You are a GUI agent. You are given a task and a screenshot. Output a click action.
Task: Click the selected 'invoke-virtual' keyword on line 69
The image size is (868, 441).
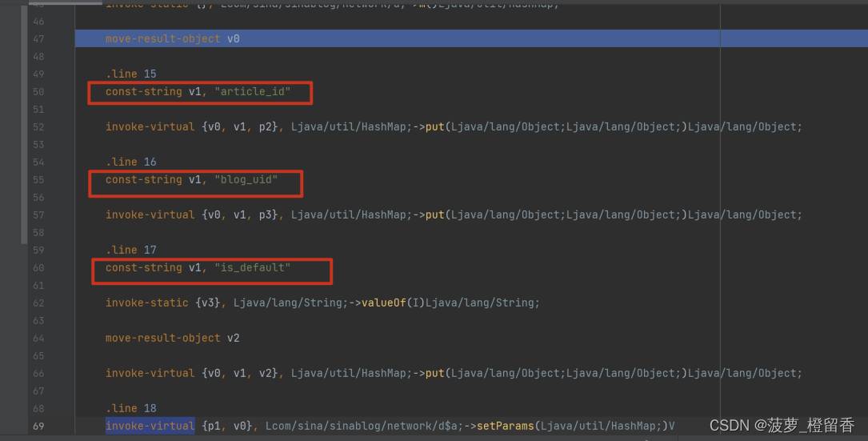point(150,426)
